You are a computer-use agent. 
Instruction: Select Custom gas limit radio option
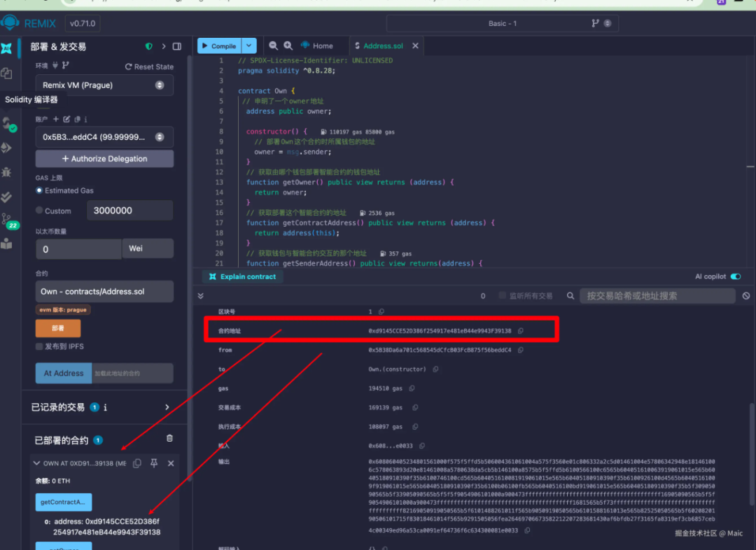(x=39, y=211)
